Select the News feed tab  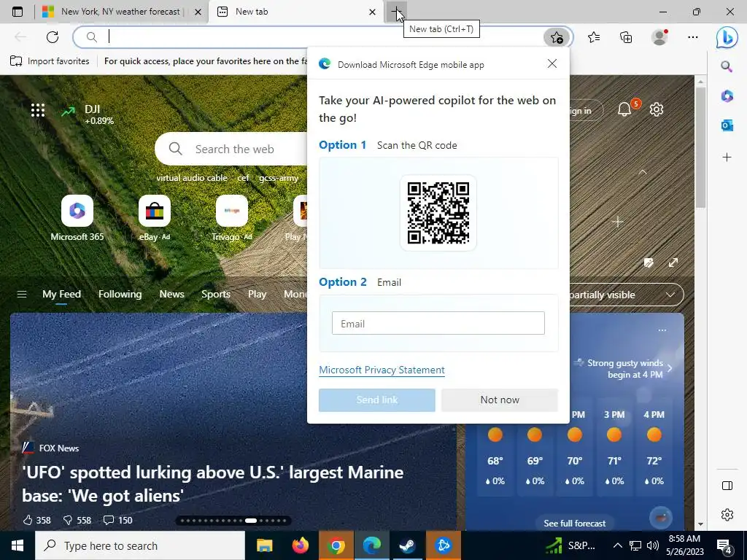point(171,295)
